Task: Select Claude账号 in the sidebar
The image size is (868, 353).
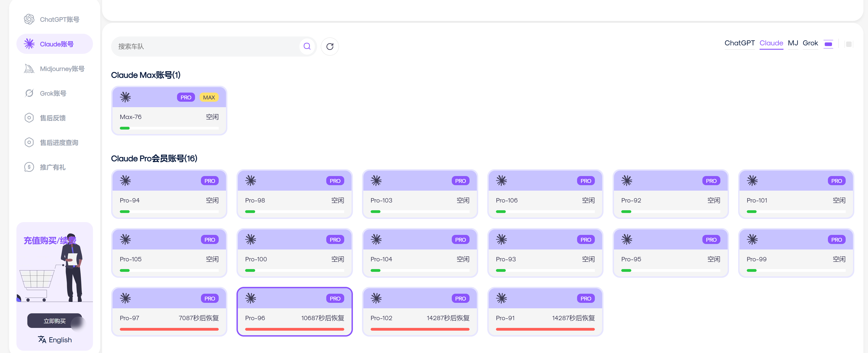Action: pos(55,44)
